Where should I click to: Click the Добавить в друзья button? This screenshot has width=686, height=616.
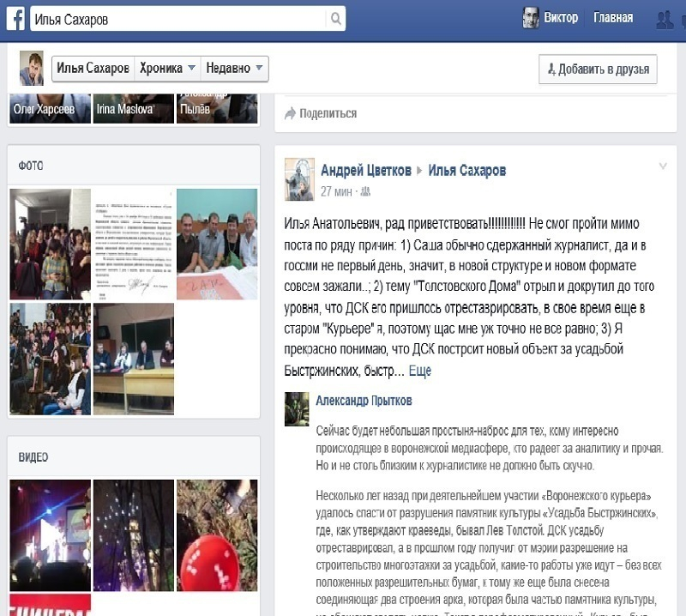[x=598, y=69]
